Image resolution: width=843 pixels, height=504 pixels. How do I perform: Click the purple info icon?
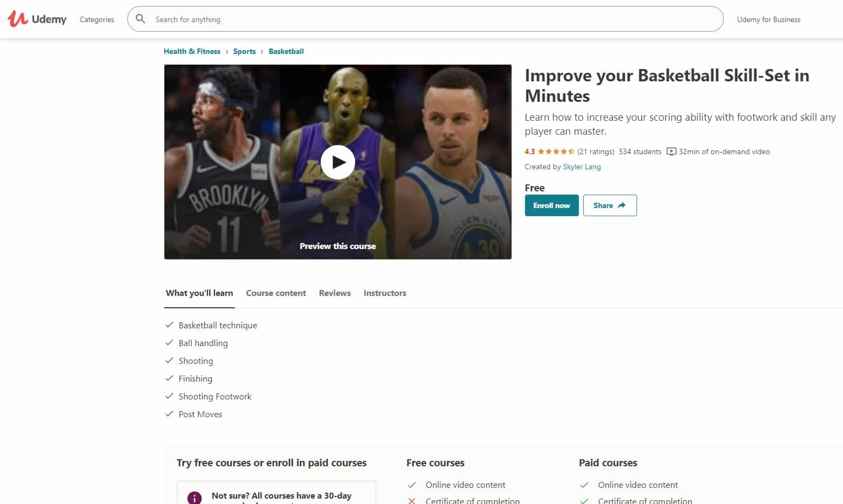[195, 498]
